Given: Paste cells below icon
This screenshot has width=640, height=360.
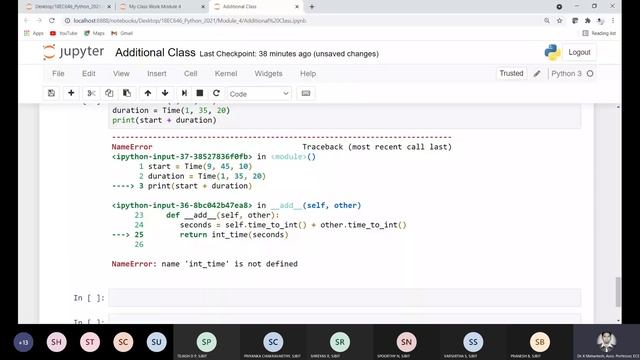Looking at the screenshot, I should [x=127, y=93].
